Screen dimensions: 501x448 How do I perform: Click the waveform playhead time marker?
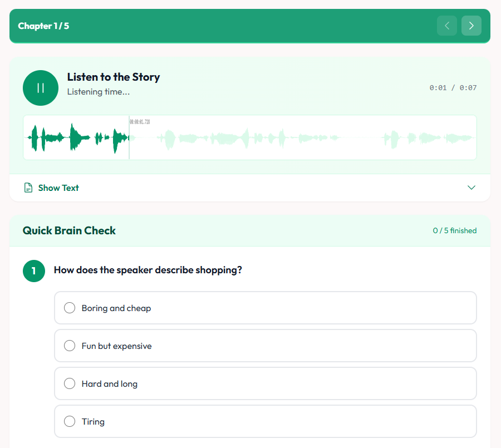point(140,122)
